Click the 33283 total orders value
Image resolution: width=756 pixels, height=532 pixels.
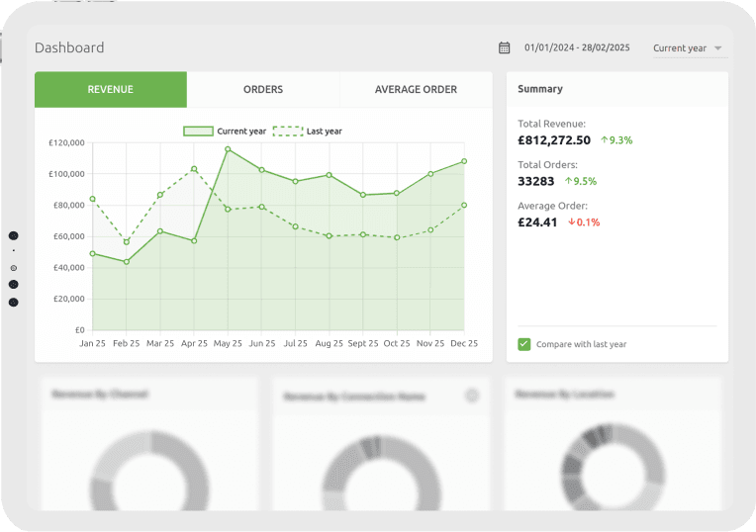(x=535, y=182)
